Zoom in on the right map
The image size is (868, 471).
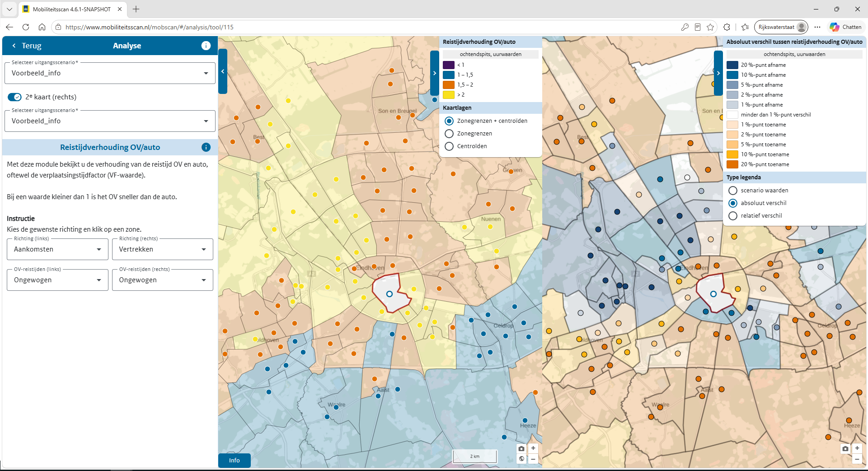857,448
